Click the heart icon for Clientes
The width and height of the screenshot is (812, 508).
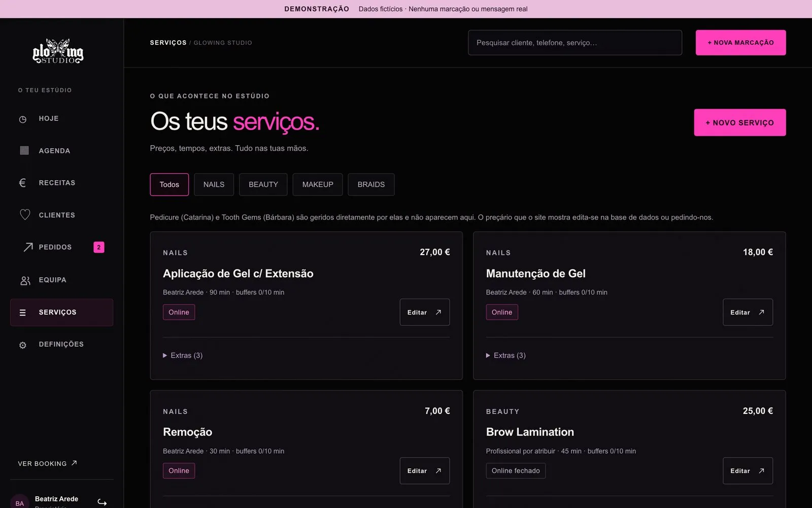tap(25, 215)
